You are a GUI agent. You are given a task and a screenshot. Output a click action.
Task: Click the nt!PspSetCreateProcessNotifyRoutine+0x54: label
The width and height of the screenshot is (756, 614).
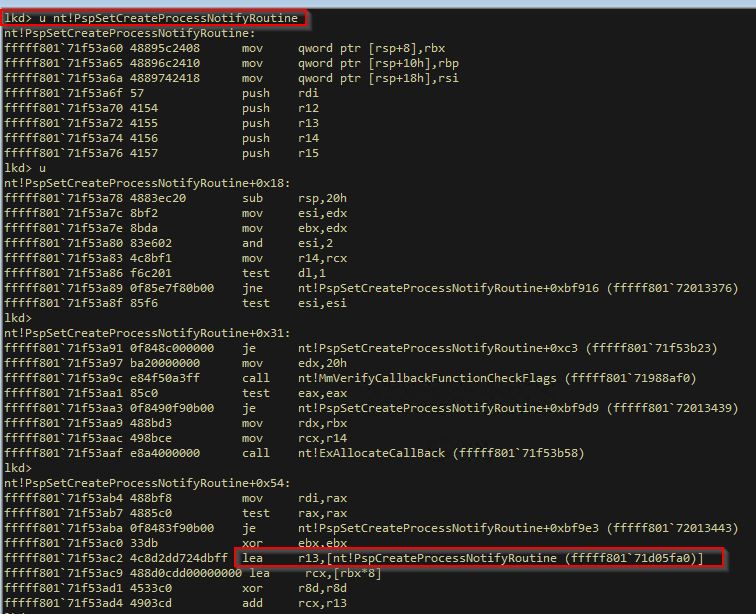point(147,483)
